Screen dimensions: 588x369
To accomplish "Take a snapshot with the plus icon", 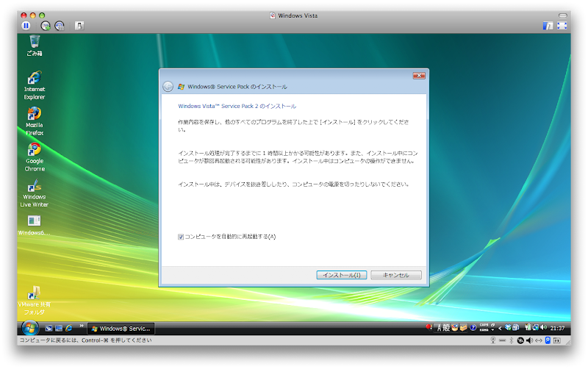I will coord(46,26).
